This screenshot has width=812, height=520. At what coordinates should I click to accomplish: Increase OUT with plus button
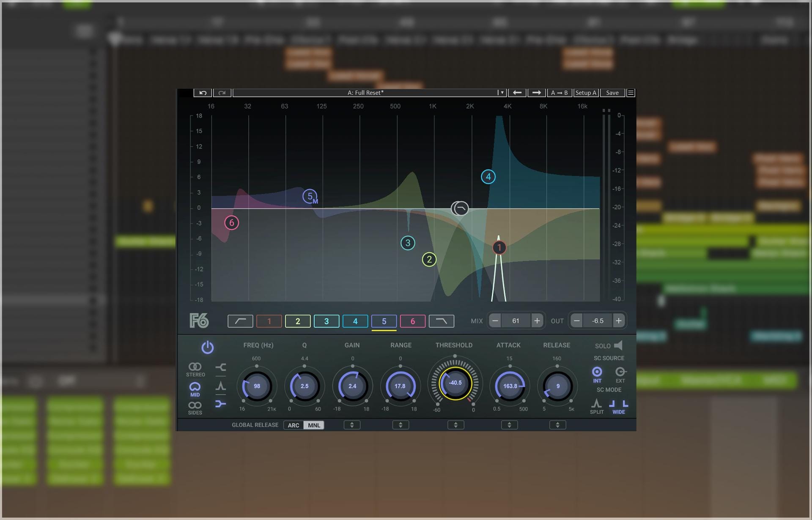619,320
